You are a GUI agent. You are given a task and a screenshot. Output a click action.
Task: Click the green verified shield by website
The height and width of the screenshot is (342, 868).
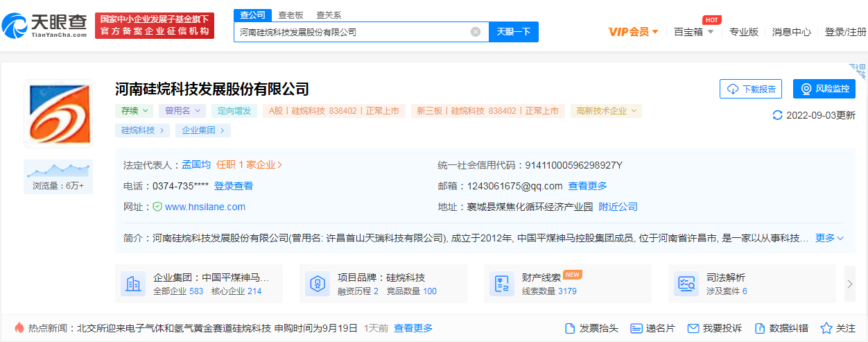click(157, 207)
